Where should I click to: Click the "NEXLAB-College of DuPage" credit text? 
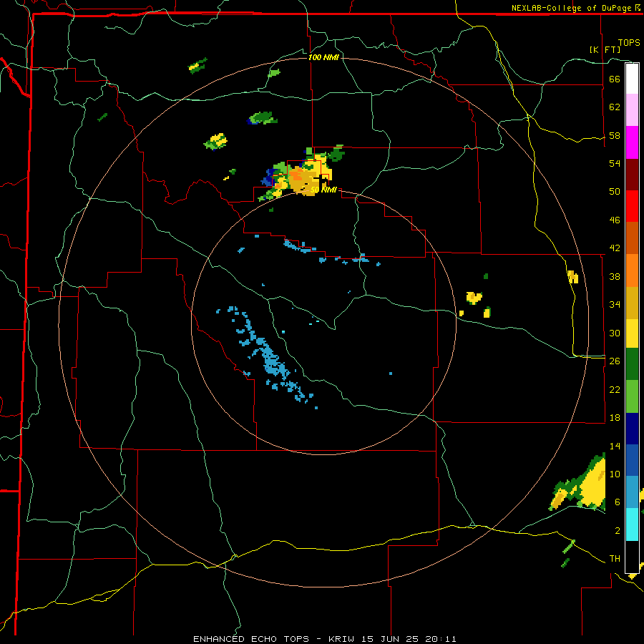(x=572, y=8)
